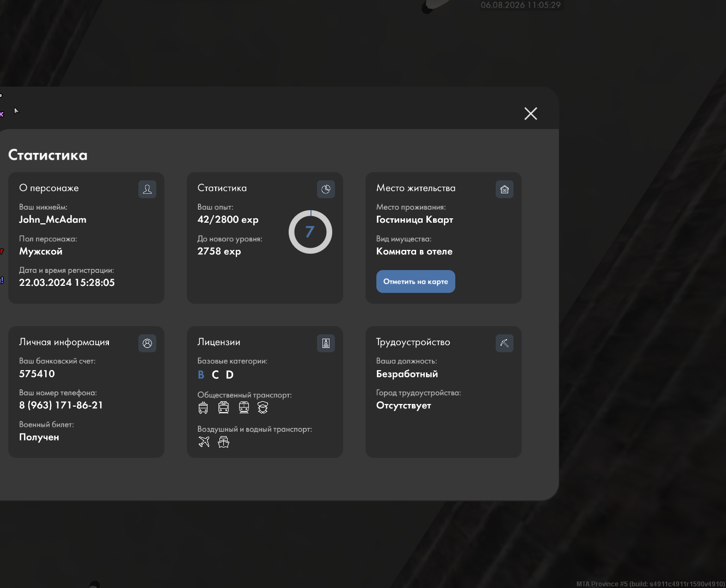Viewport: 726px width, 588px height.
Task: Click the timestamp '06.08.2026 11:05:29'
Action: 521,5
